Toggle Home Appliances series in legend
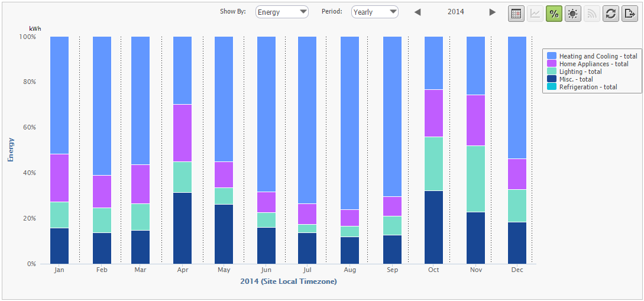 pos(593,64)
